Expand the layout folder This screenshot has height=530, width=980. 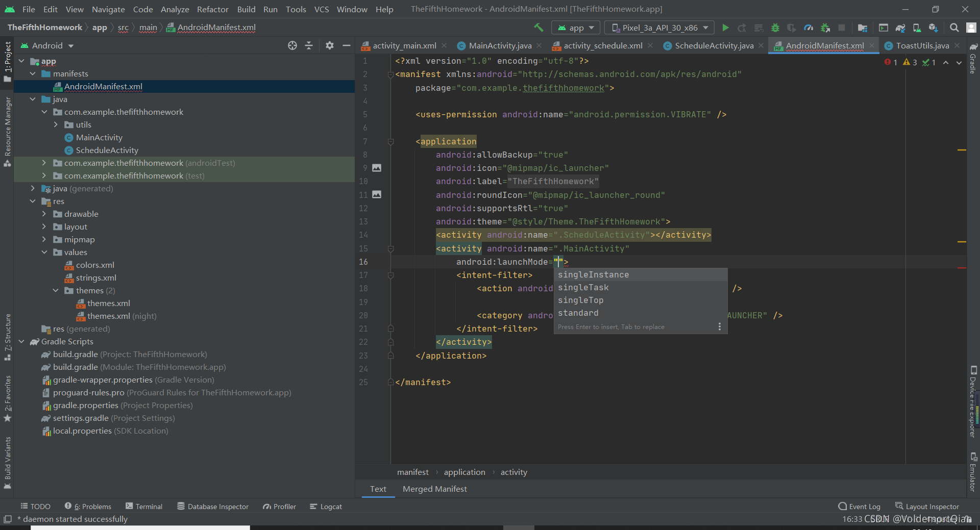[44, 226]
